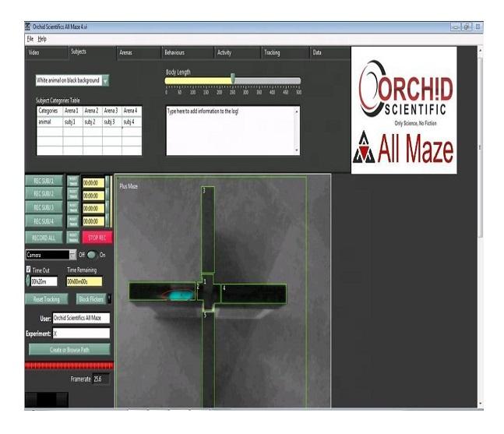Click the log text box's up scroll arrow
Screen dimensions: 504x434
pos(297,111)
